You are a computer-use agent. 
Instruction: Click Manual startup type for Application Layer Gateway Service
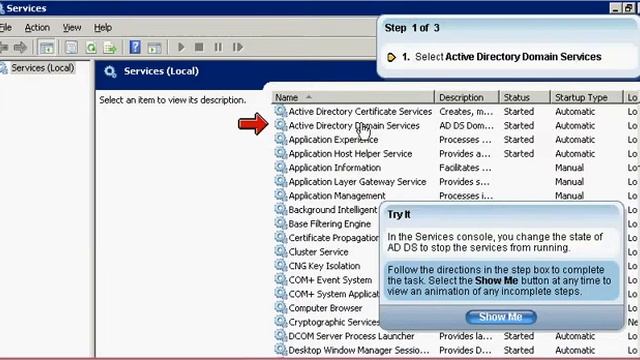569,182
